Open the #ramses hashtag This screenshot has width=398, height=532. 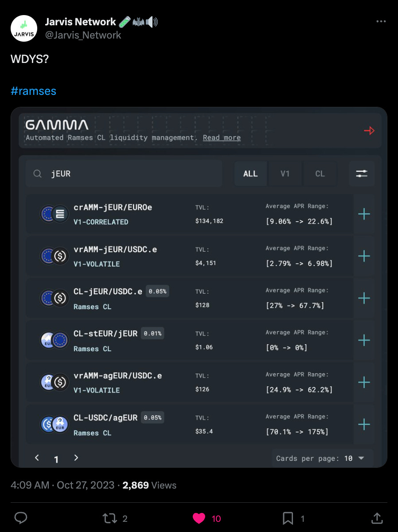pyautogui.click(x=34, y=91)
